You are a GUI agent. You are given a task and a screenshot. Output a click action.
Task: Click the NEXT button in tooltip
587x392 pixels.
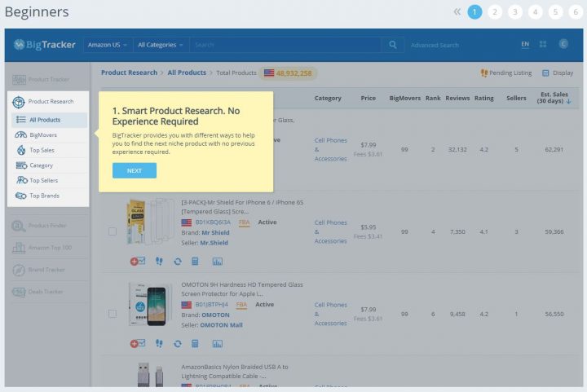(x=135, y=170)
